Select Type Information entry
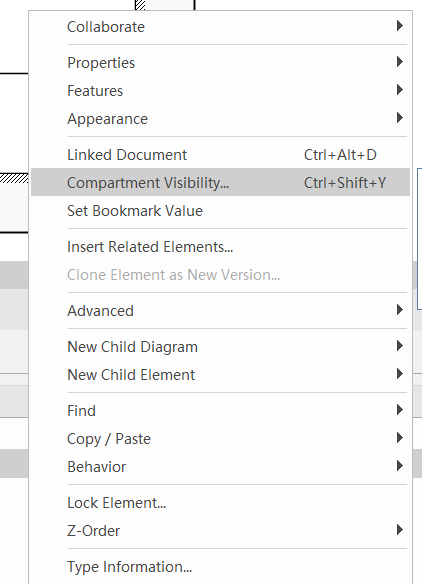Viewport: 422px width, 584px height. point(220,566)
